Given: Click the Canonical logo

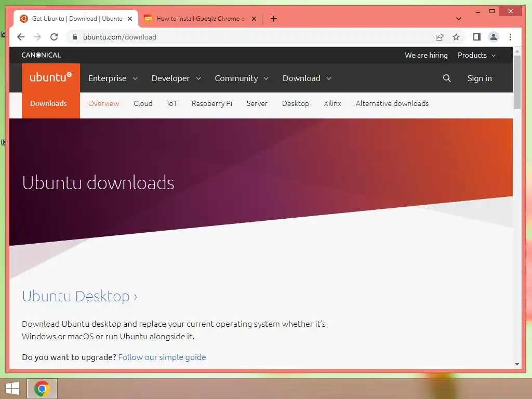Looking at the screenshot, I should click(x=41, y=55).
